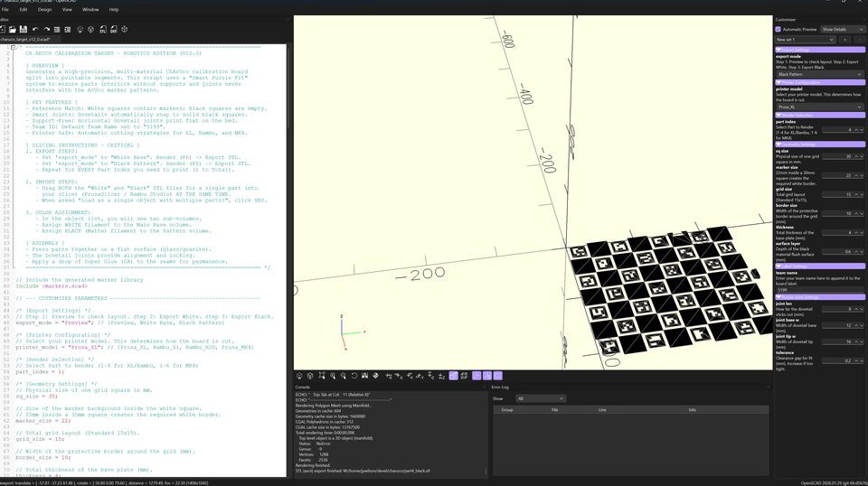Toggle Perspective projection view icon
868x486 pixels.
453,376
